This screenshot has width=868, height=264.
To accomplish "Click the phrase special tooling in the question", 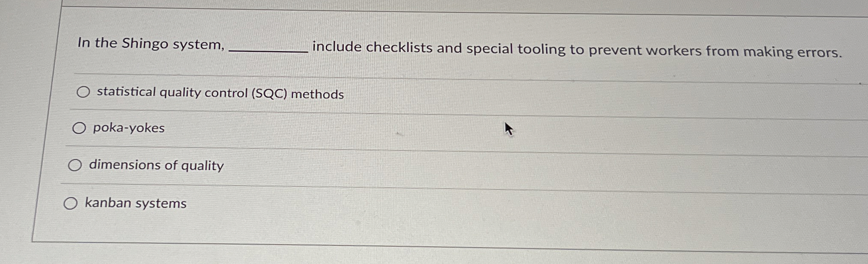I will pos(513,49).
